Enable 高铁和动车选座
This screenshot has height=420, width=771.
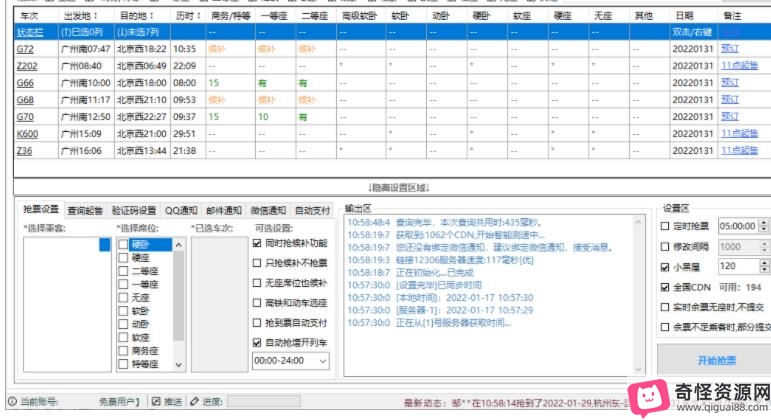click(257, 303)
